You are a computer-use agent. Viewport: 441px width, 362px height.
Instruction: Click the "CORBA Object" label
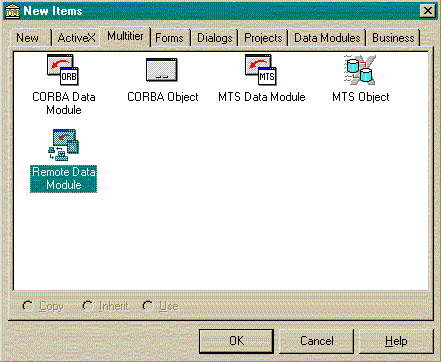pyautogui.click(x=163, y=97)
